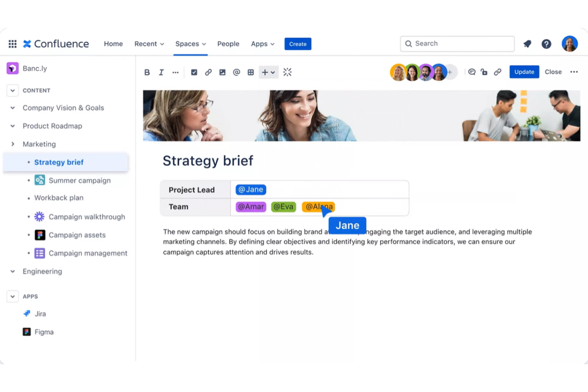This screenshot has width=588, height=392.
Task: Open the app switcher grid icon
Action: (x=12, y=44)
